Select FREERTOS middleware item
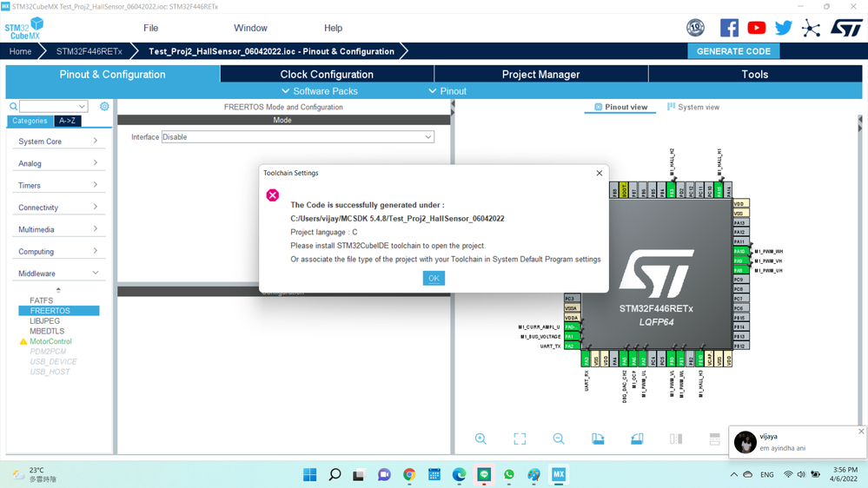868x488 pixels. [x=59, y=310]
